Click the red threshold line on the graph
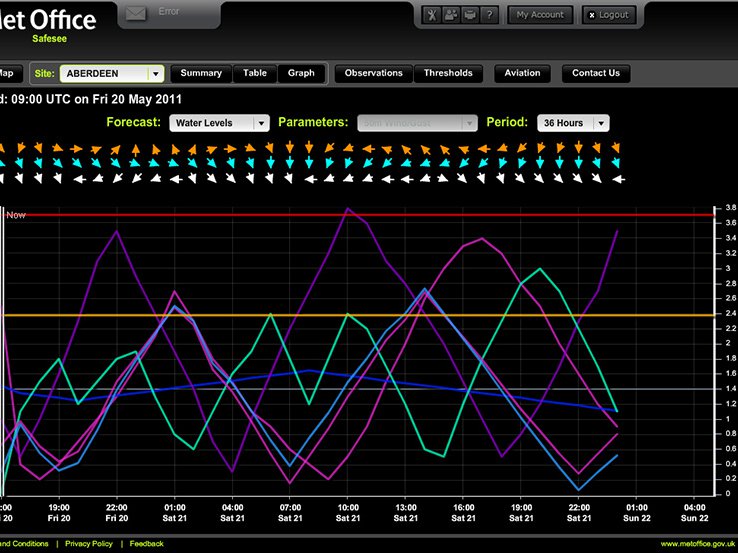 point(358,215)
